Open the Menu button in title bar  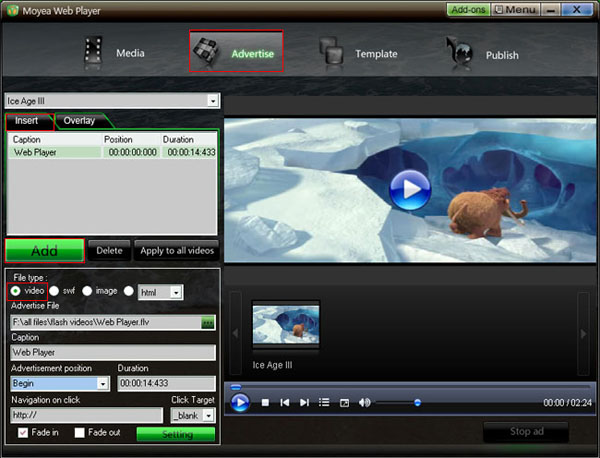coord(515,10)
